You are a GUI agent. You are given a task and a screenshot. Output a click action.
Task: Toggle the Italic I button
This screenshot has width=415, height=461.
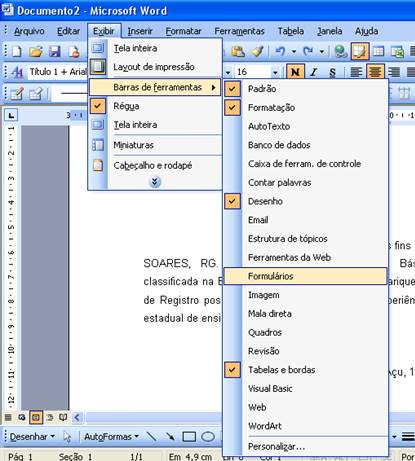point(313,72)
